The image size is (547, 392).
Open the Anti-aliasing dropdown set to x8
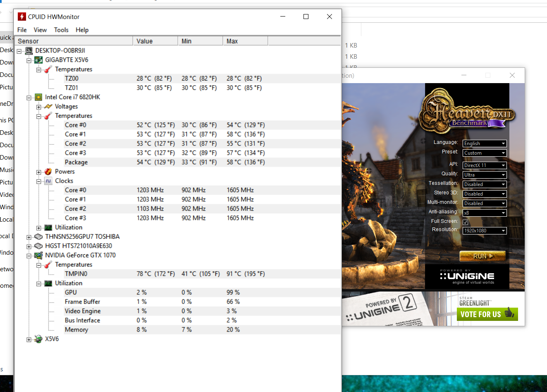point(485,213)
